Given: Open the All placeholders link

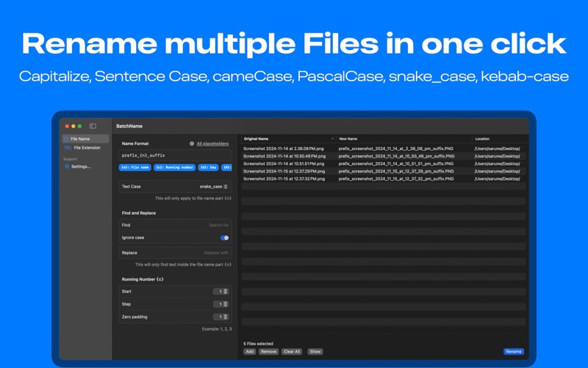Looking at the screenshot, I should pyautogui.click(x=212, y=144).
